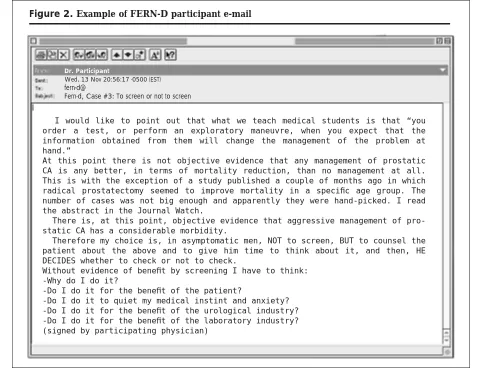
Task: Click the vertical scrollbar up arrow
Action: (x=446, y=333)
